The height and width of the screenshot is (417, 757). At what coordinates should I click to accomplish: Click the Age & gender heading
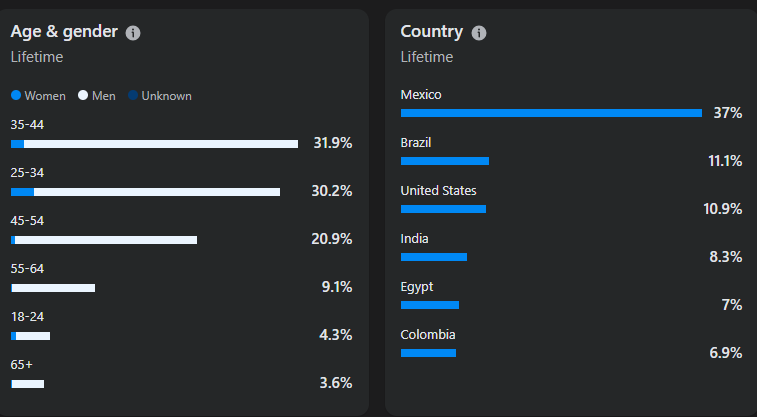click(64, 32)
